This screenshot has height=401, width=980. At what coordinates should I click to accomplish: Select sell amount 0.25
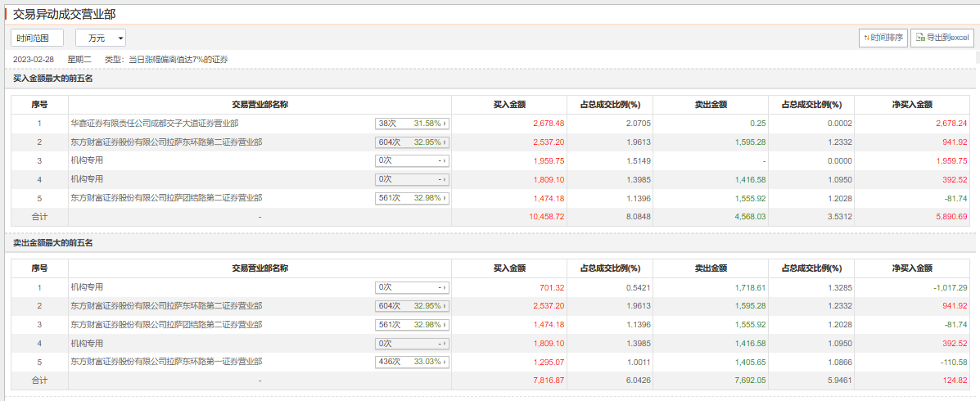758,124
